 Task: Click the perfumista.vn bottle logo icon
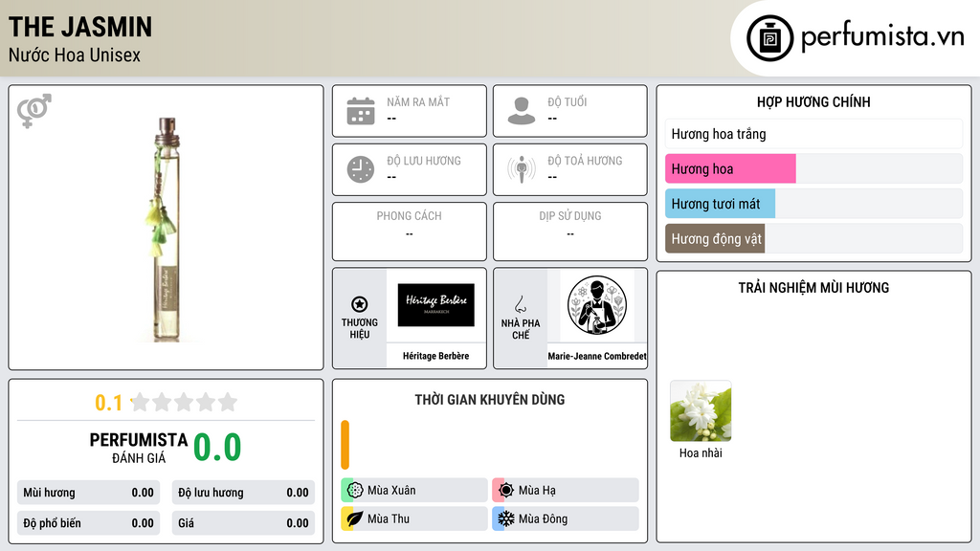point(769,38)
